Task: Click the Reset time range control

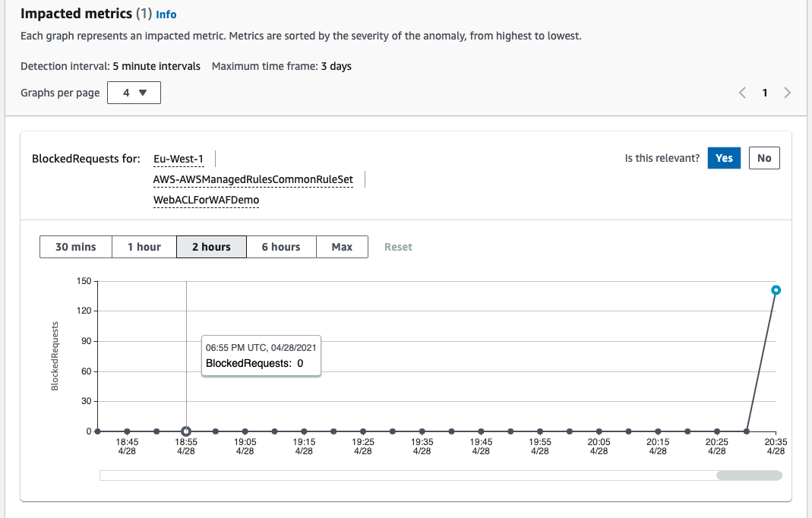Action: click(397, 247)
